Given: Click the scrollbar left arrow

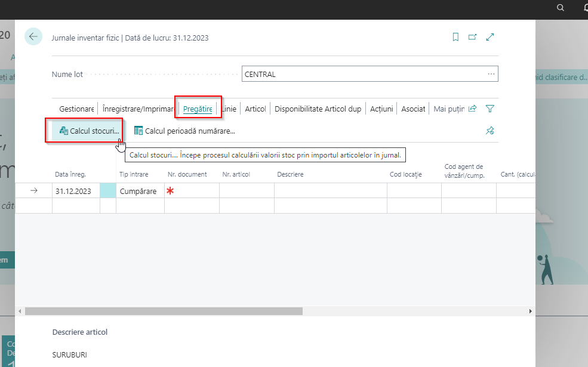Looking at the screenshot, I should point(20,311).
